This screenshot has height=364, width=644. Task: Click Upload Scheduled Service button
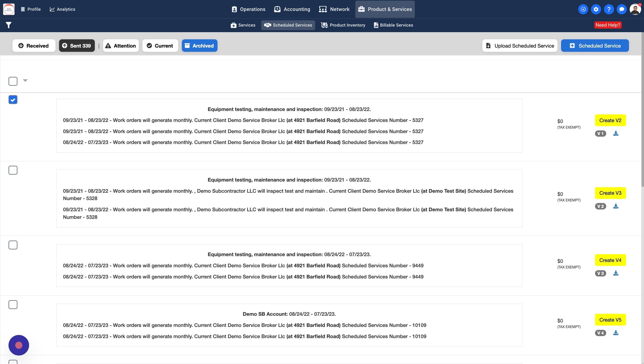520,46
